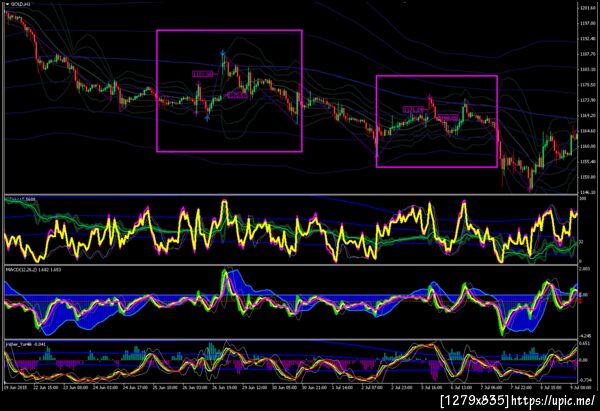Select the 1160.00 price axis label
Viewport: 600px width, 411px height.
click(587, 146)
